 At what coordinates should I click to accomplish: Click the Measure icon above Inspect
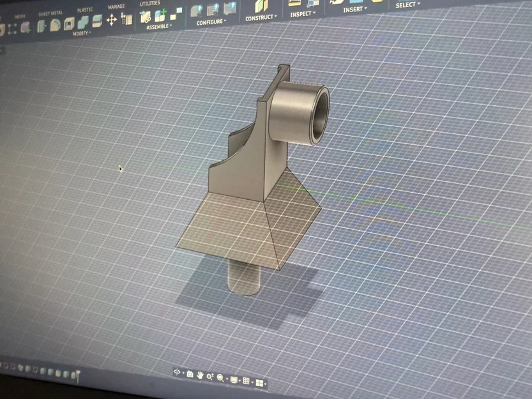pos(294,3)
